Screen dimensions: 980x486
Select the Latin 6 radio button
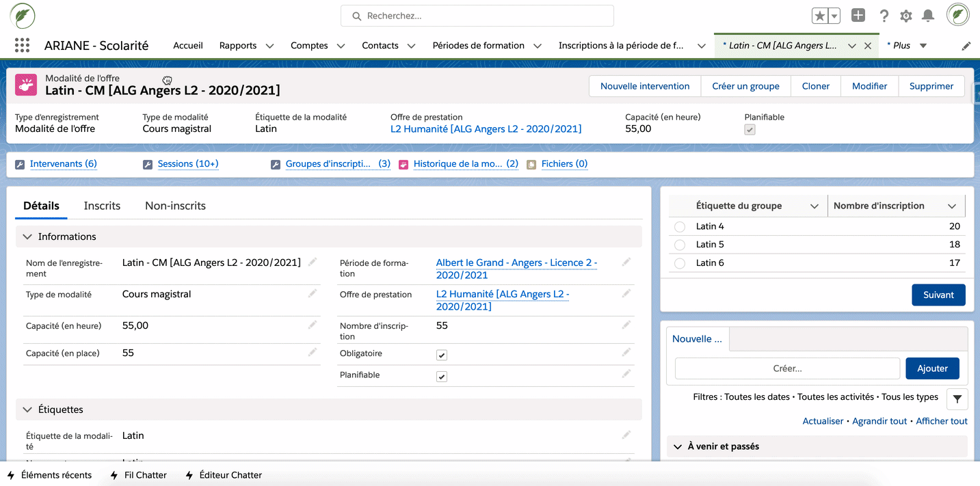[x=680, y=263]
